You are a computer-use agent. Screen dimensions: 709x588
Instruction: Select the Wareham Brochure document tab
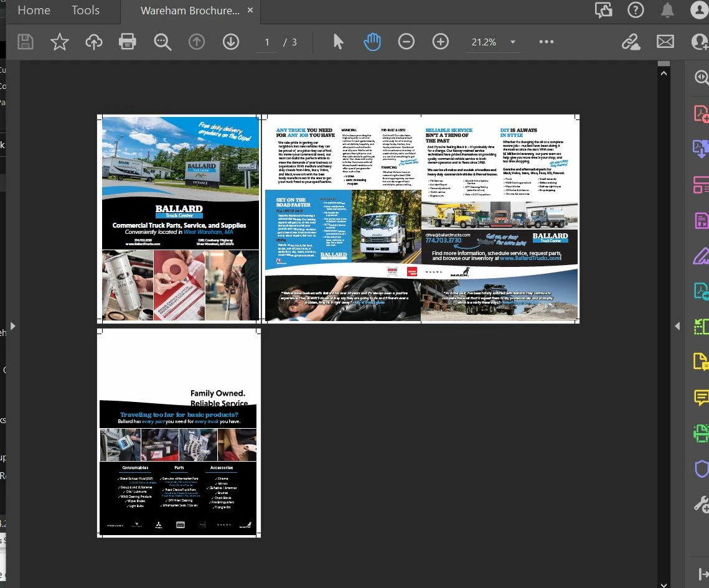pyautogui.click(x=190, y=11)
